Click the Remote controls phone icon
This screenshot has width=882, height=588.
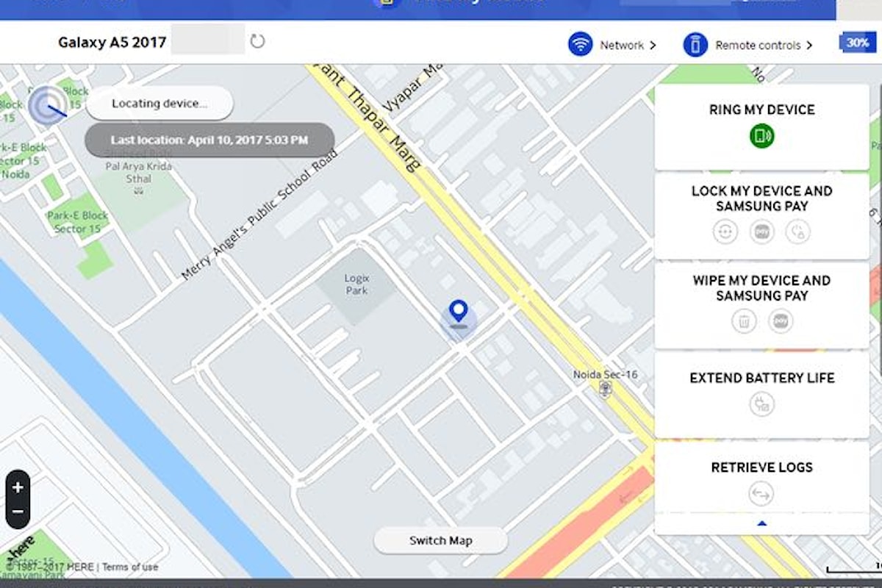click(x=695, y=45)
